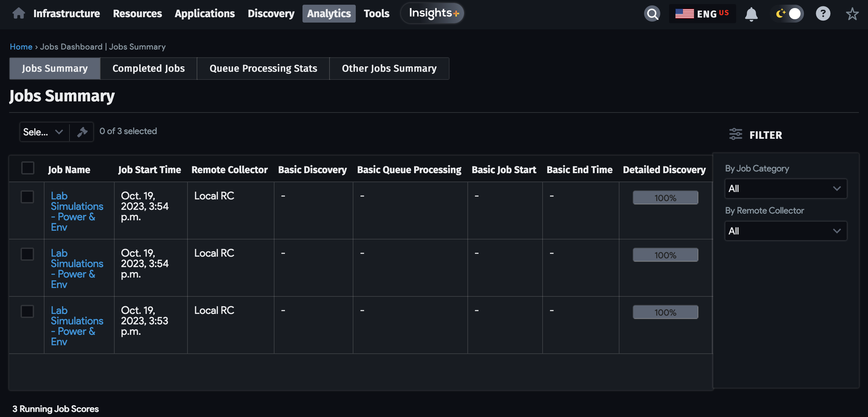The image size is (868, 417).
Task: Switch to the Jobs Summary tab
Action: [x=55, y=68]
